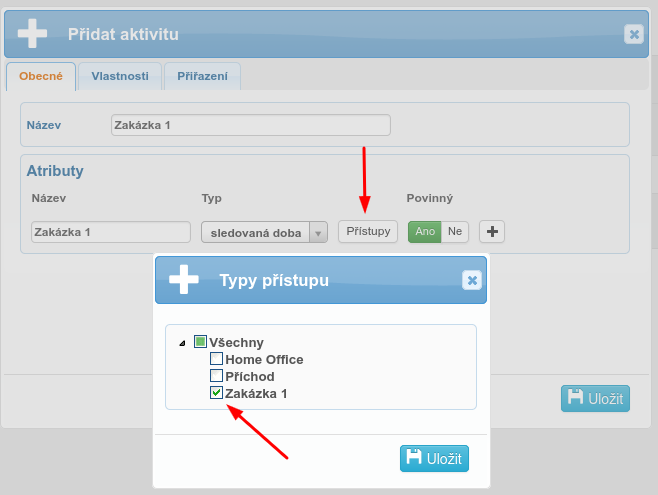Click the plus icon in Typy přístupu header
Screen dimensions: 658x495
pos(184,280)
